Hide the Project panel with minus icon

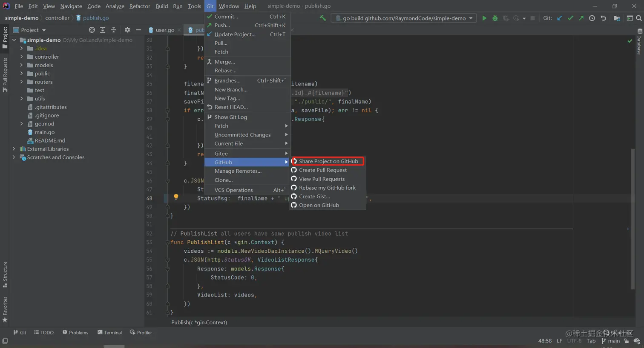tap(138, 30)
